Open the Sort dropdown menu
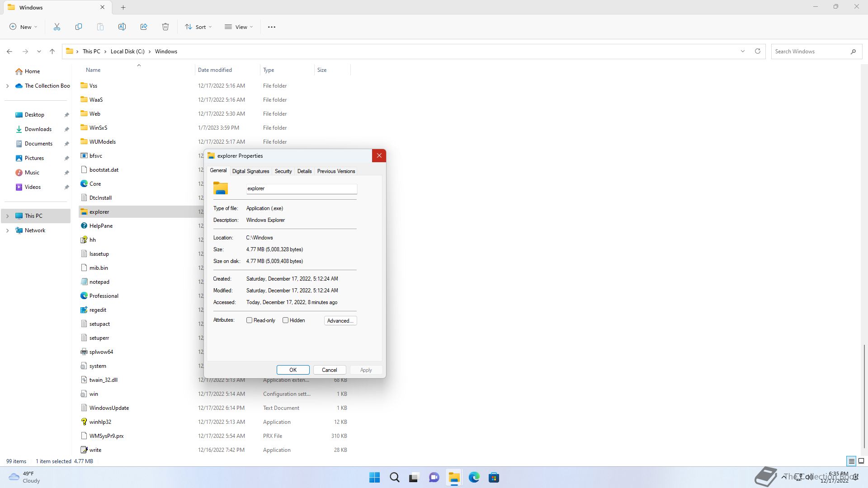868x488 pixels. 198,27
